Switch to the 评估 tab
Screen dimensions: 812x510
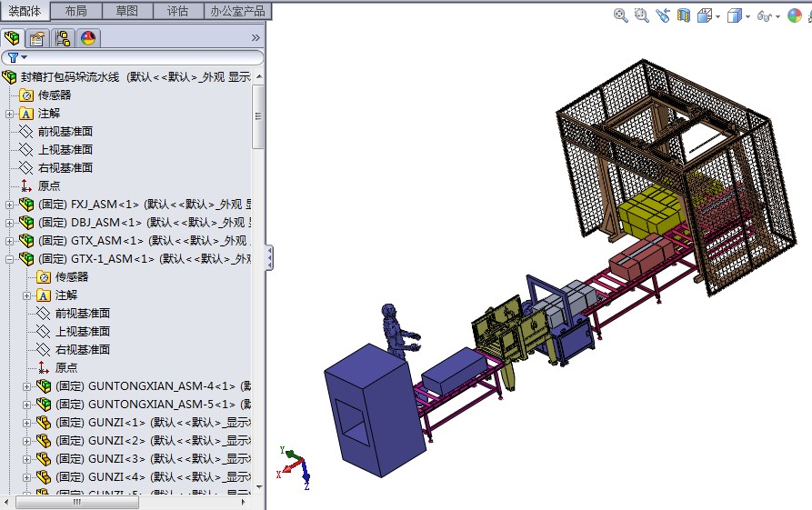coord(177,11)
